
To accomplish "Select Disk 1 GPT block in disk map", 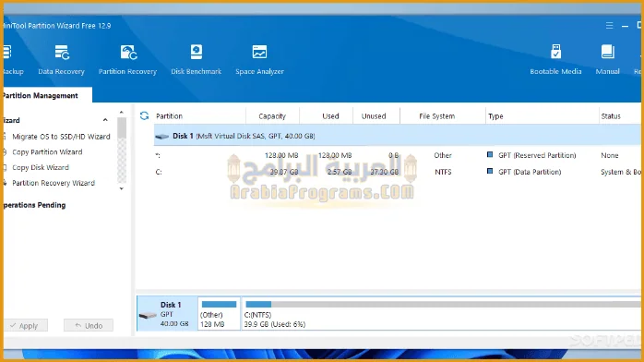I will [167, 314].
